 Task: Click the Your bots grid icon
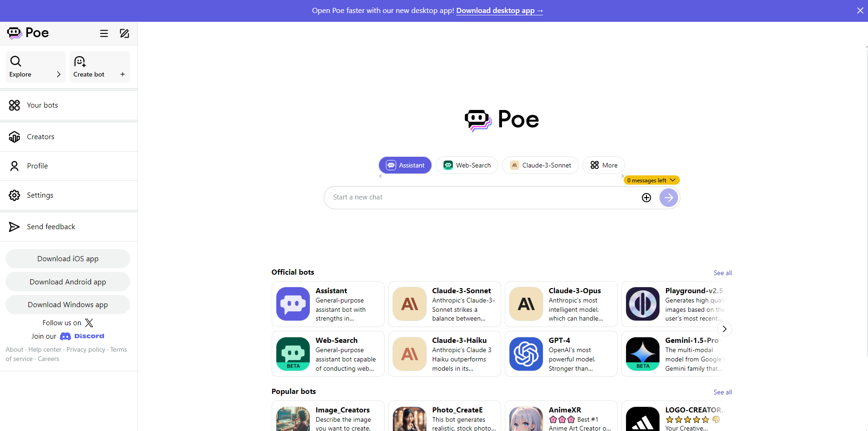click(14, 105)
